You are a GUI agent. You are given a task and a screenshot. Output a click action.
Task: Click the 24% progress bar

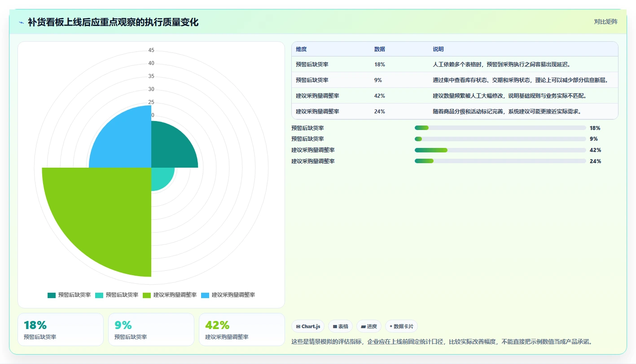point(500,161)
